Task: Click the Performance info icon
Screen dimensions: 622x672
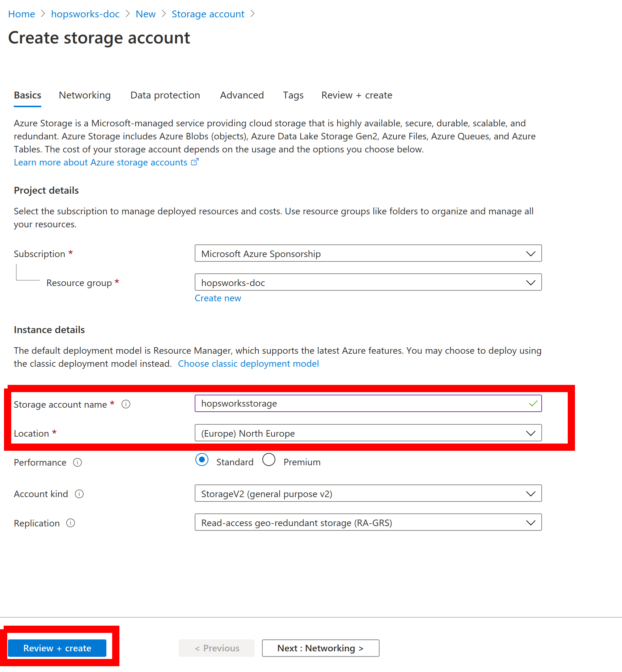Action: point(77,462)
